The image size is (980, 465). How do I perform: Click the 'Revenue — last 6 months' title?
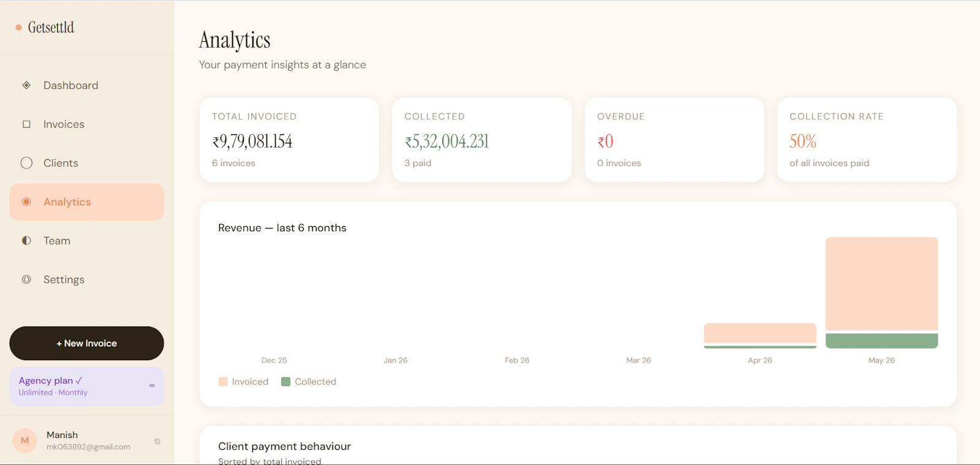tap(282, 228)
